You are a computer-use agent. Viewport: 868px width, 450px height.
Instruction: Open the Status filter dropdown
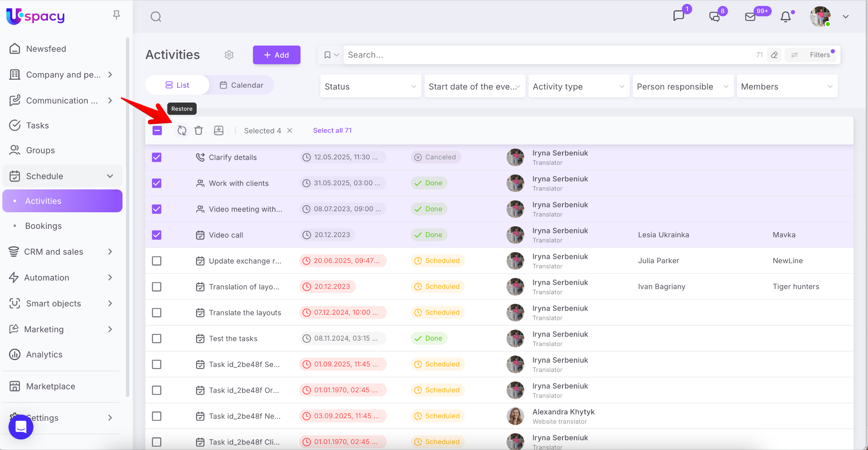(x=370, y=86)
